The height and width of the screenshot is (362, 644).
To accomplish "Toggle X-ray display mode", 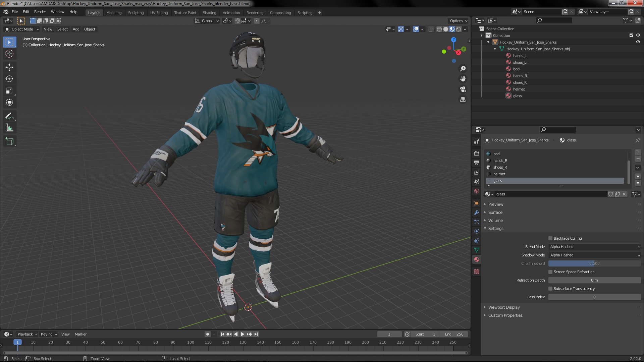I will (431, 29).
